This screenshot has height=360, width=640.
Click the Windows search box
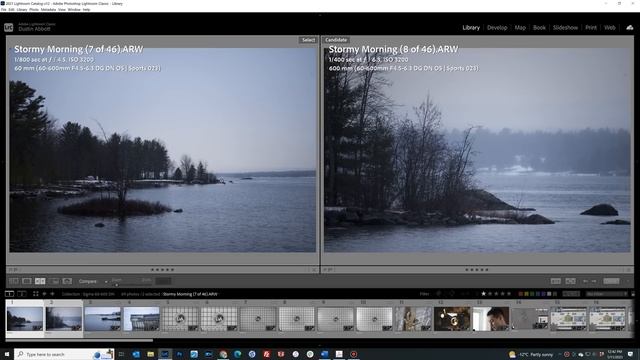64,354
